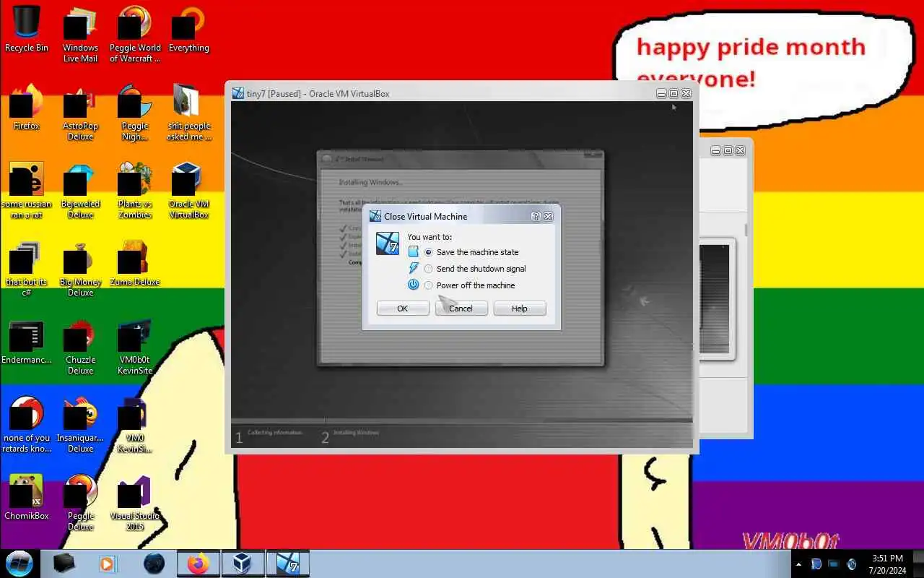Viewport: 924px width, 578px height.
Task: Open the Windows Start menu orb
Action: pos(19,563)
